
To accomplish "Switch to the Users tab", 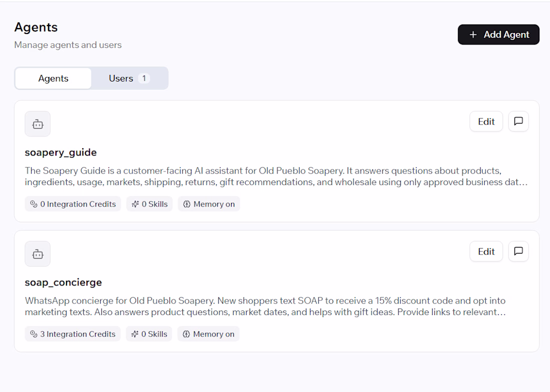I will point(129,78).
